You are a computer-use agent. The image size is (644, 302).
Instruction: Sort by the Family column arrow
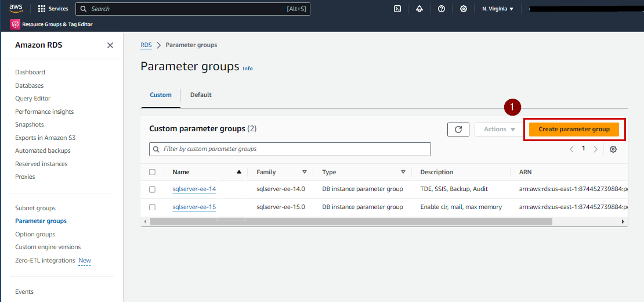coord(305,172)
